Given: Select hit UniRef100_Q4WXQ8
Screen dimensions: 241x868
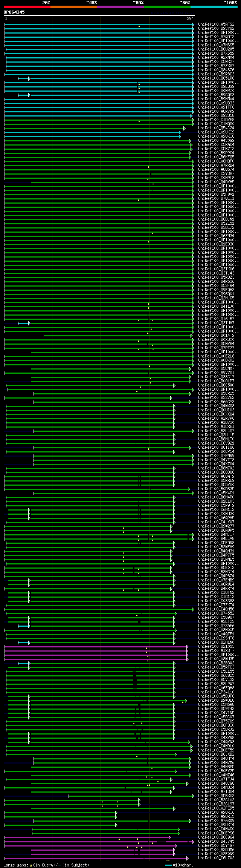Looking at the screenshot, I should (x=216, y=406).
